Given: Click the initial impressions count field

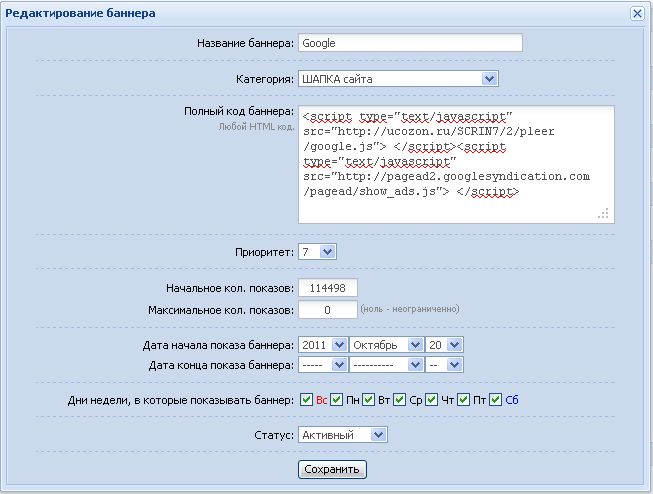Looking at the screenshot, I should tap(328, 288).
